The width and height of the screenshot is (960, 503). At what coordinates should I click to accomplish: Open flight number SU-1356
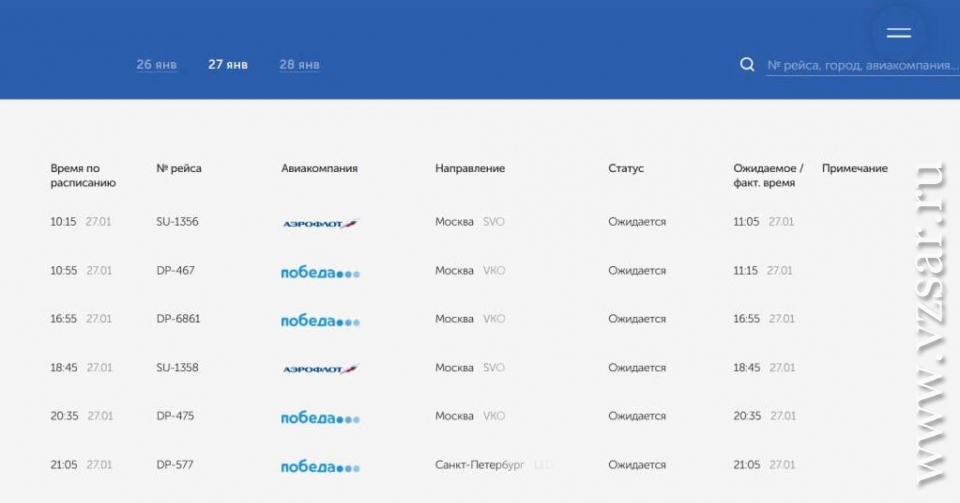[x=177, y=222]
